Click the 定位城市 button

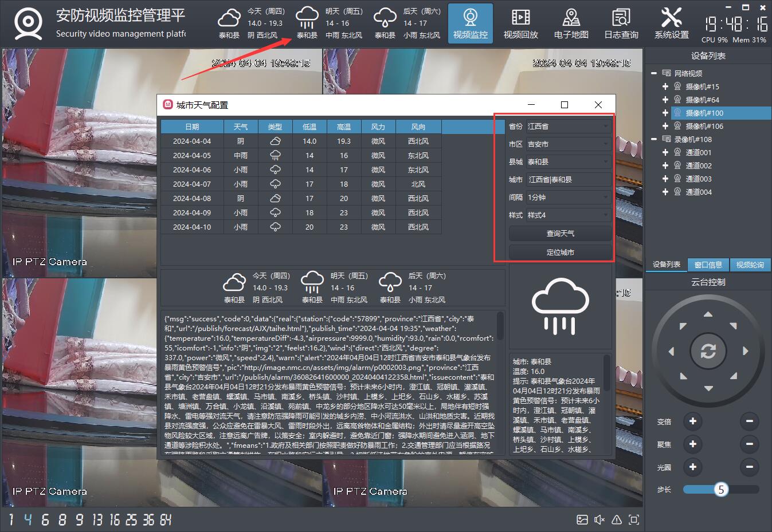pyautogui.click(x=560, y=253)
